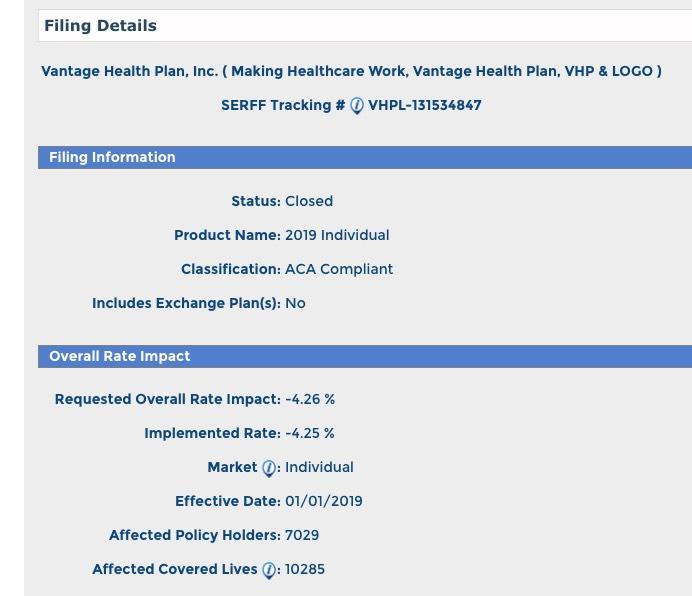Click the Filing Details heading

point(100,26)
